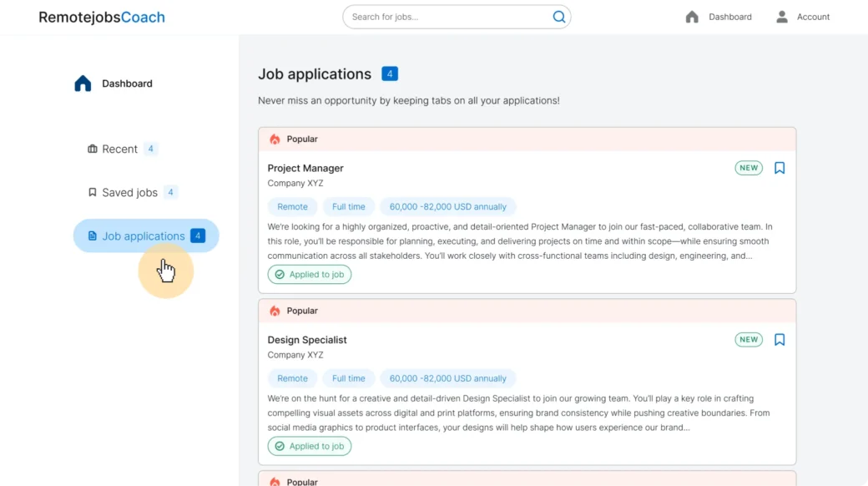Select the Job applications sidebar item
The width and height of the screenshot is (868, 486).
(144, 236)
